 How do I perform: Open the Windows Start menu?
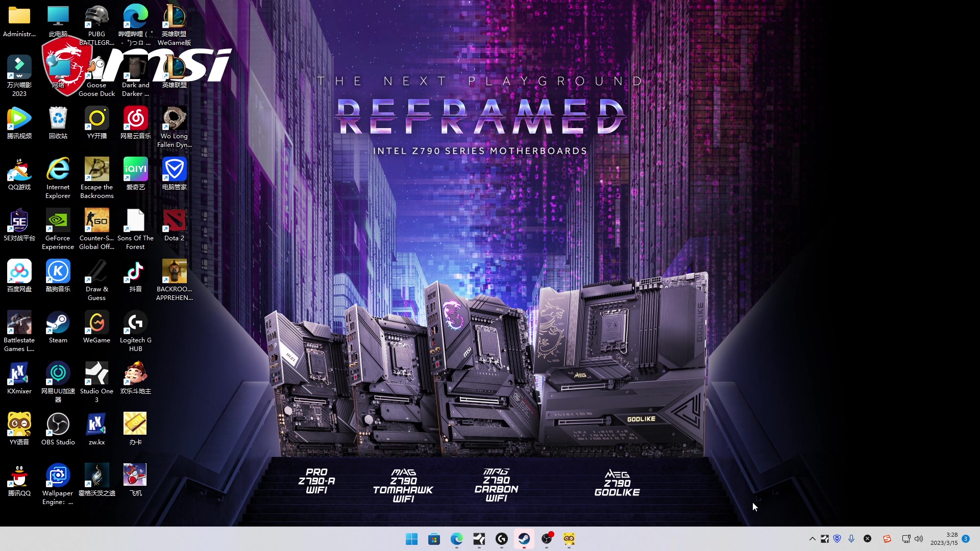[411, 539]
